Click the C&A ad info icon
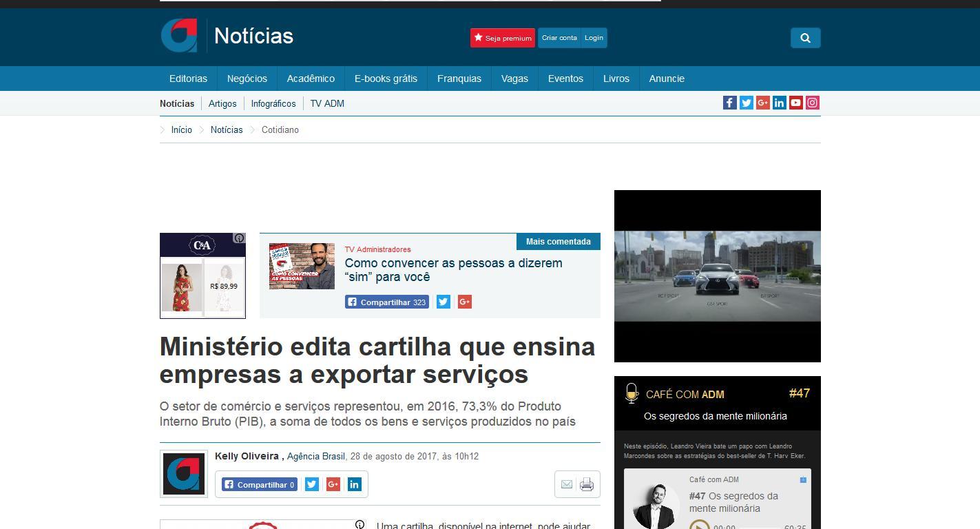The height and width of the screenshot is (529, 980). tap(239, 238)
